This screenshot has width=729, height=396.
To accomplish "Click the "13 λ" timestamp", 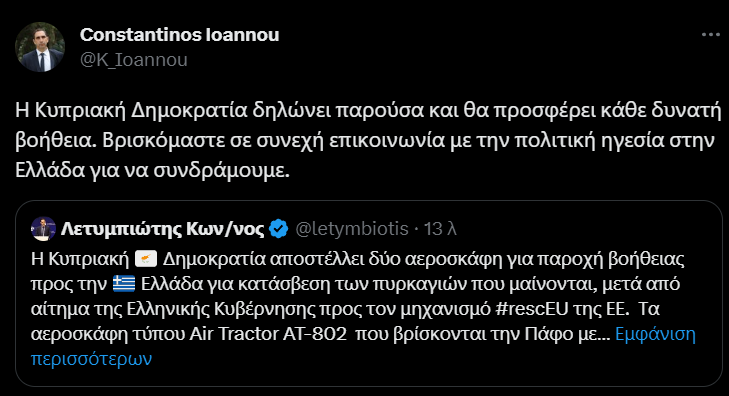I will coord(440,229).
